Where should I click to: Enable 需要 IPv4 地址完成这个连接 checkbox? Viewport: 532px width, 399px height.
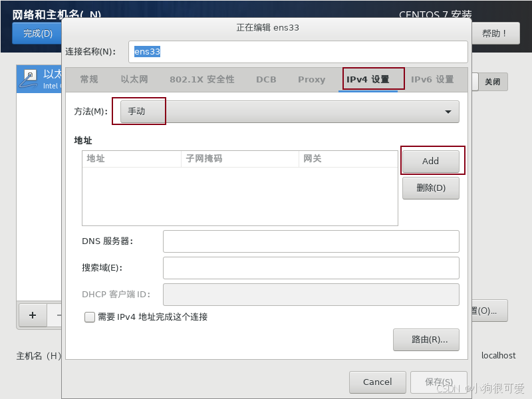[90, 317]
